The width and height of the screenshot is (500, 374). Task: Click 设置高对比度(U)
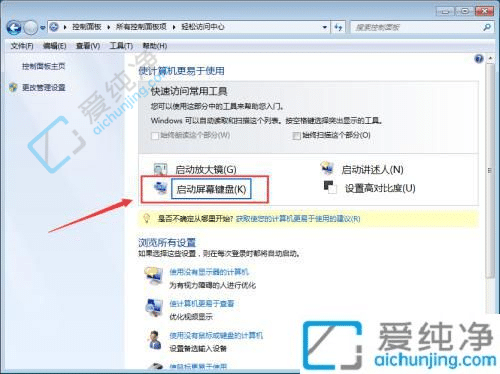coord(380,188)
